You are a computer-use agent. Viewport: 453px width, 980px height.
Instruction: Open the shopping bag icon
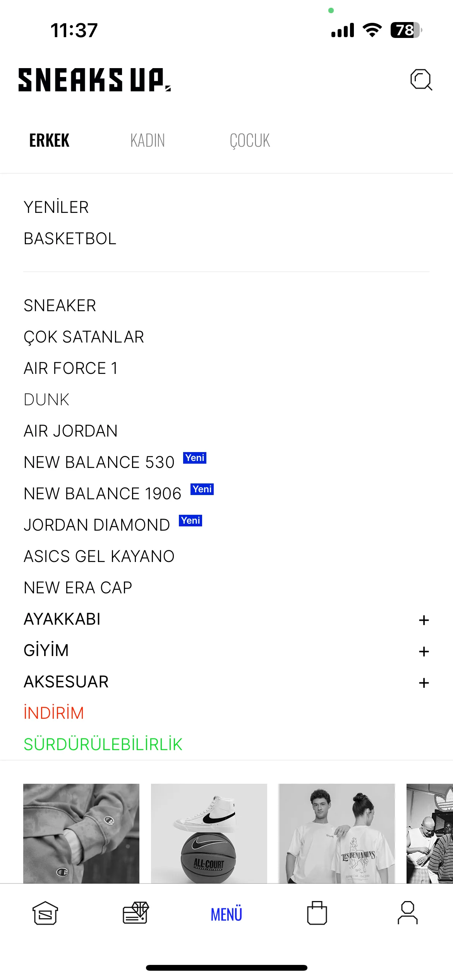tap(317, 913)
